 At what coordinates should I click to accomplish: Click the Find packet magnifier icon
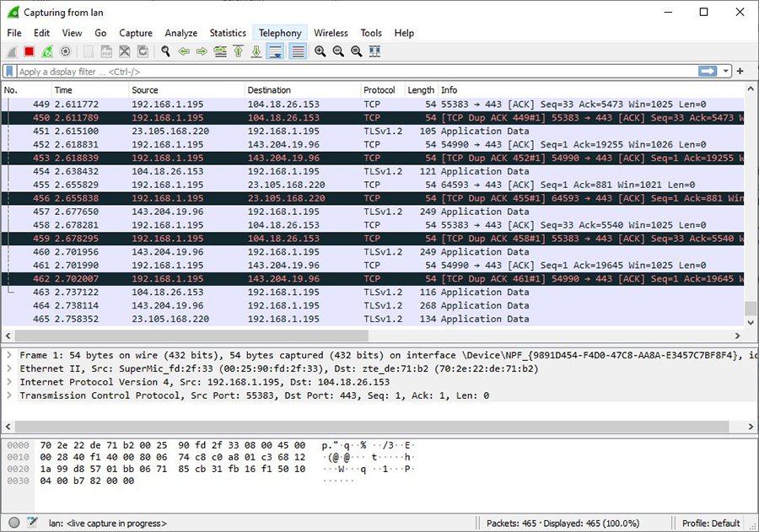pos(166,51)
